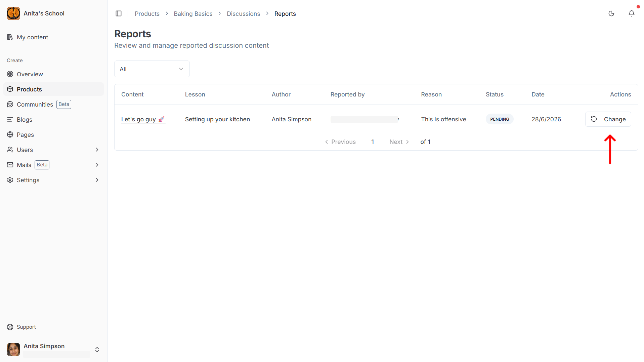The width and height of the screenshot is (644, 362).
Task: Click Anita's School name in sidebar
Action: click(44, 13)
